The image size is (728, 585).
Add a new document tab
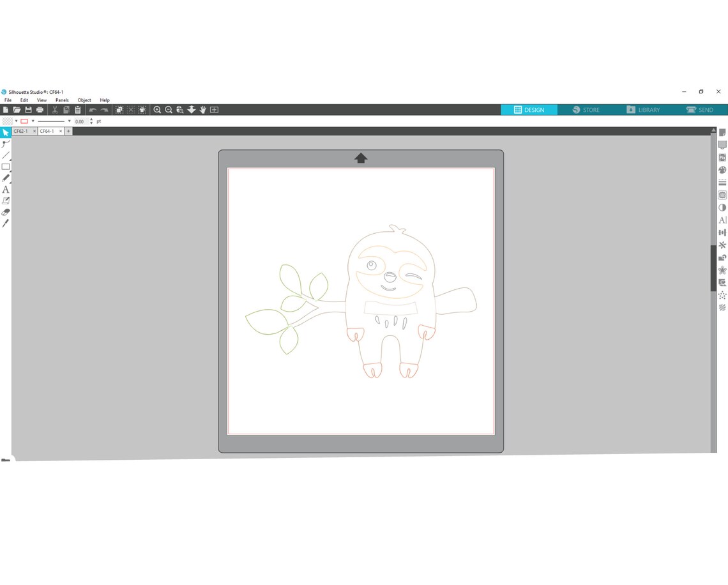coord(68,132)
